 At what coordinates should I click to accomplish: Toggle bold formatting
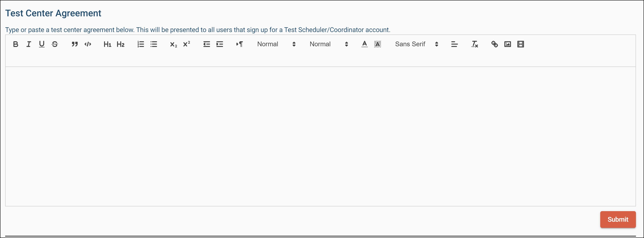pos(15,44)
